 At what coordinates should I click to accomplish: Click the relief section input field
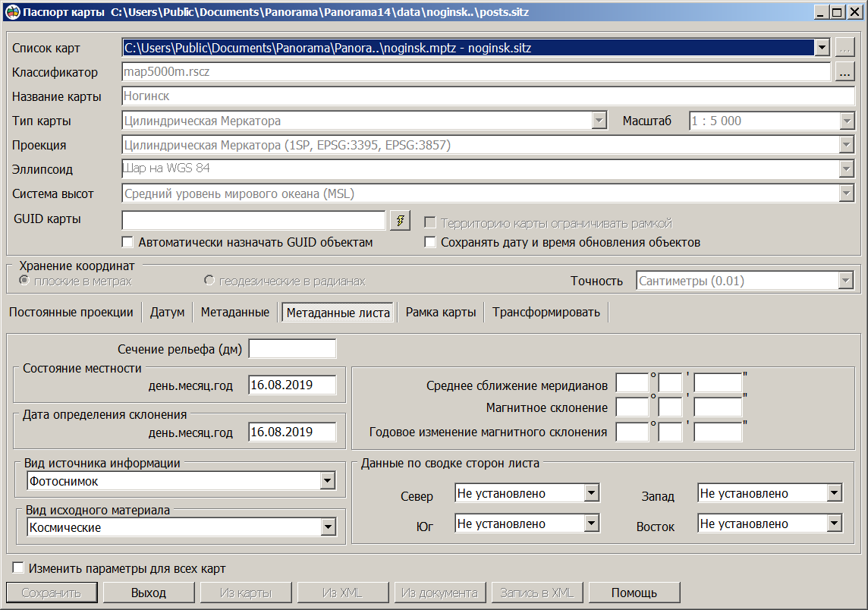click(x=292, y=348)
